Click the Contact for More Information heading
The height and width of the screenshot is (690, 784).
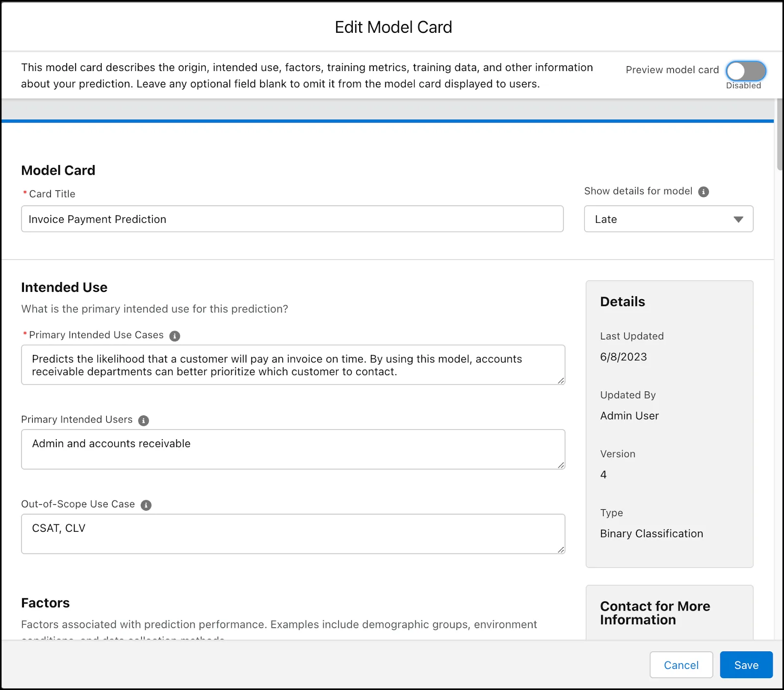click(x=655, y=613)
